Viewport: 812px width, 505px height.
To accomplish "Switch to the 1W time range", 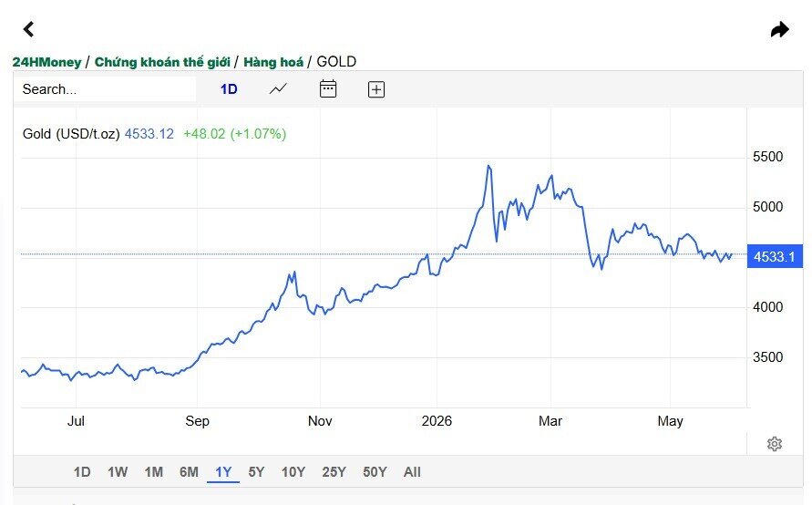I will pyautogui.click(x=118, y=472).
